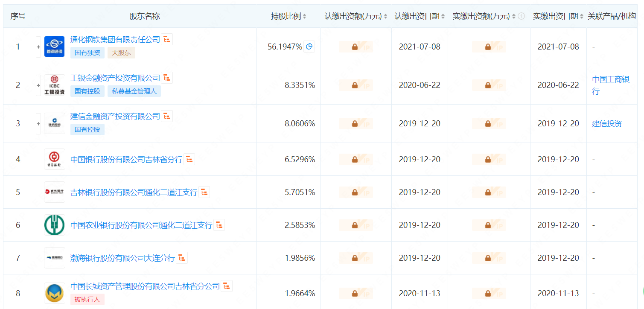Open 中国长城资产管理股份有限公司吉林省分公司 link
Screen dimensions: 644x309
point(145,286)
